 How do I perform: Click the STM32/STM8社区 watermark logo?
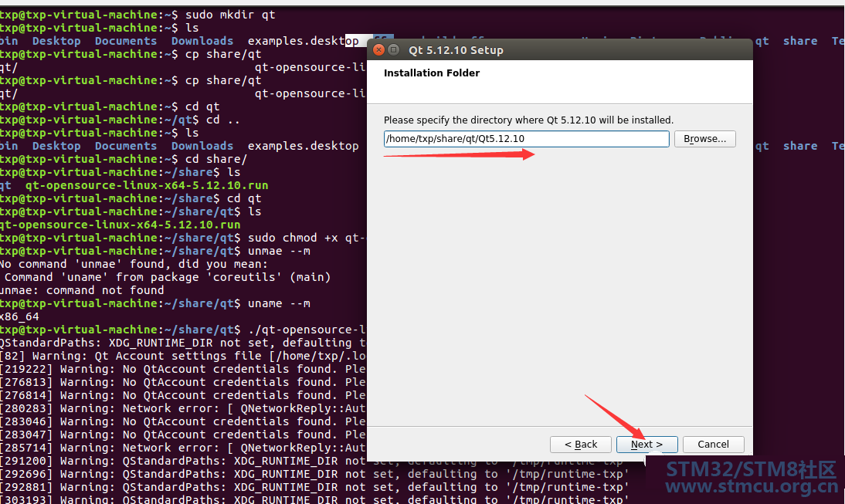(x=752, y=469)
